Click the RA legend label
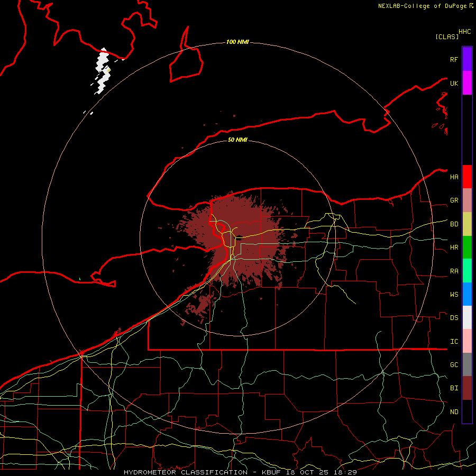476x476 pixels. pyautogui.click(x=454, y=271)
